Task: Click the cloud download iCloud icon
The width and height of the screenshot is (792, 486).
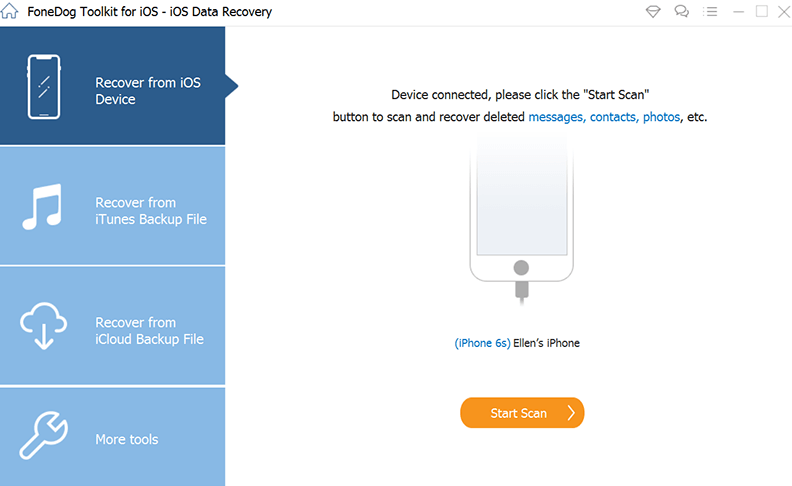Action: click(x=43, y=327)
